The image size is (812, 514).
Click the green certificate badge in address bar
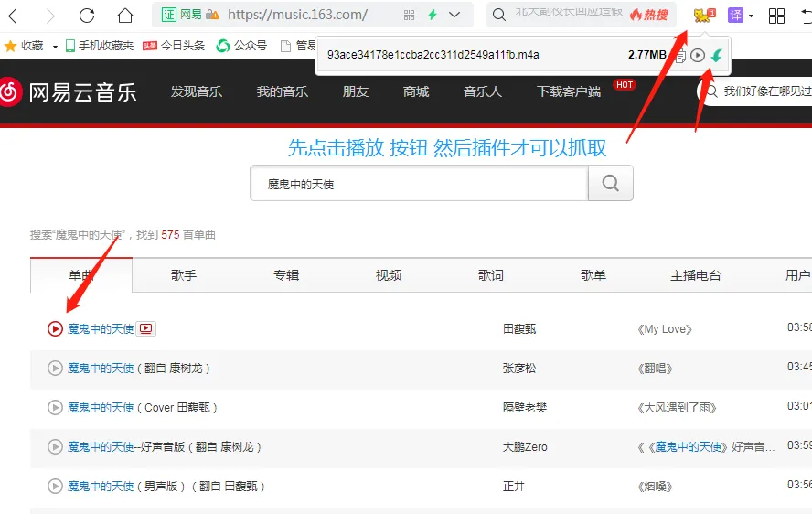[169, 15]
